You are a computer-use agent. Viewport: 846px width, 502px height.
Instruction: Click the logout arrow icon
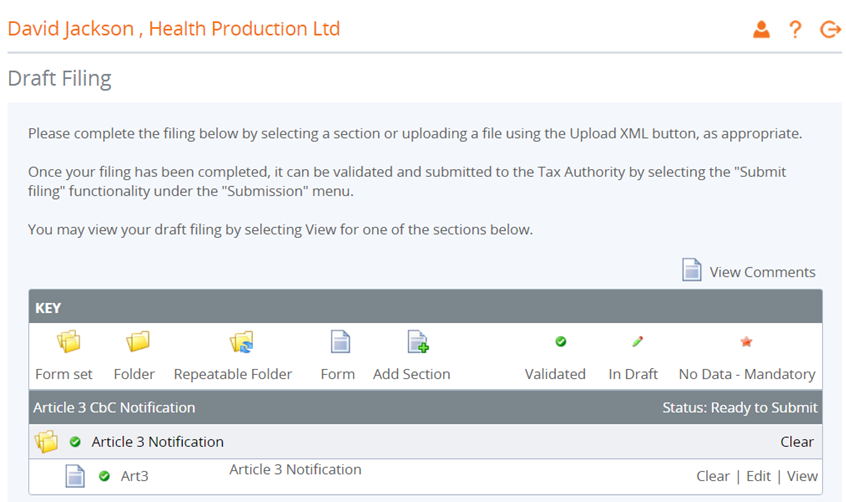tap(830, 30)
